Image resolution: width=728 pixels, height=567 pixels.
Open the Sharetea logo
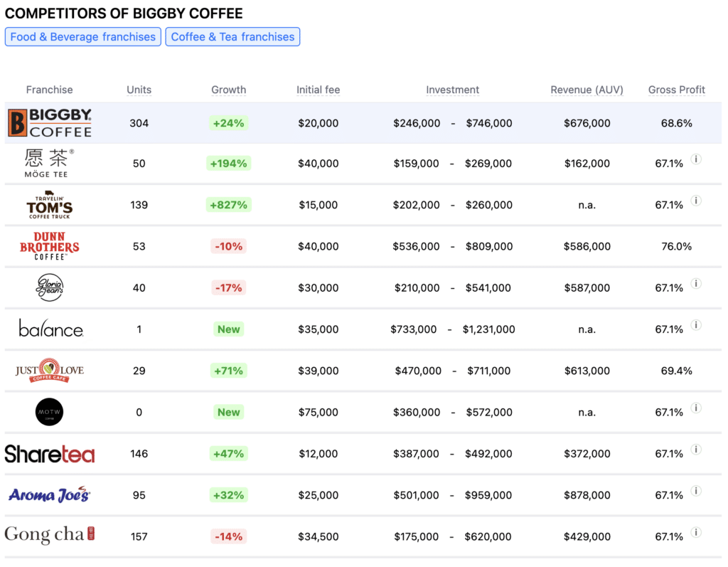tap(49, 454)
